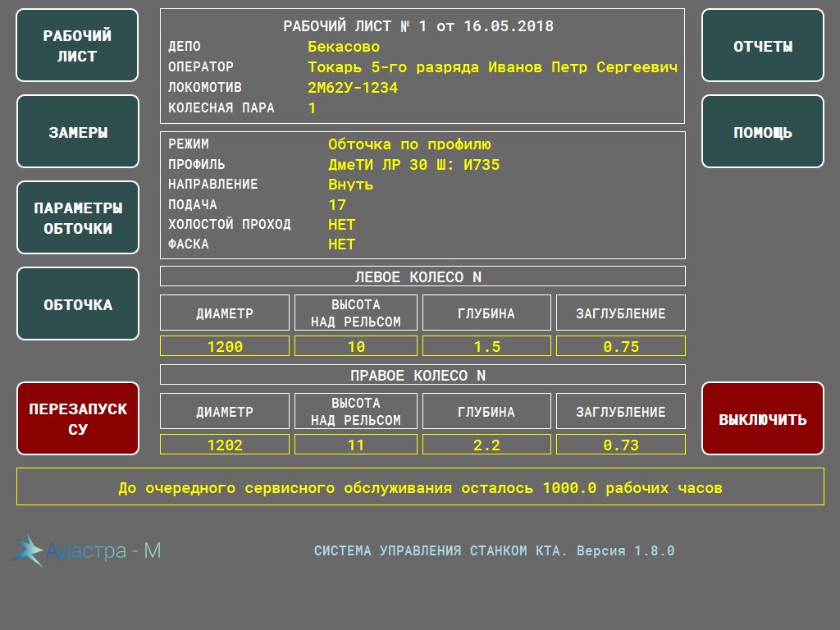840x630 pixels.
Task: Click profile value ДмеТИ ЛР 30
Action: coord(377,164)
